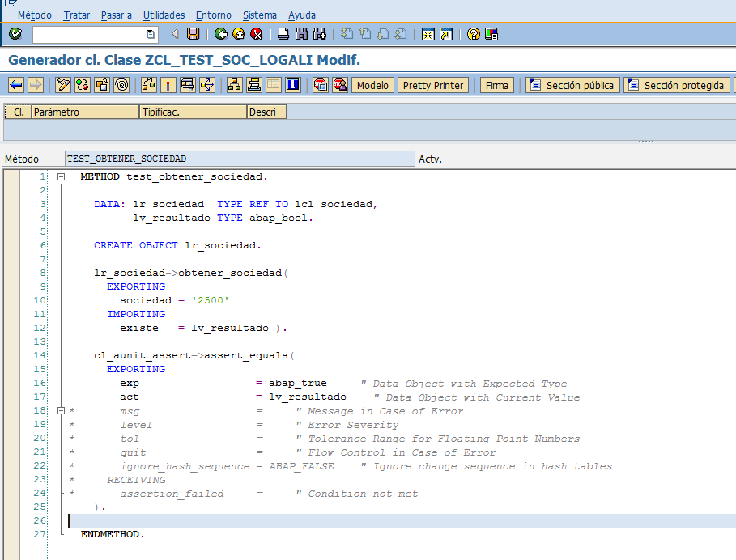
Task: Open Sección pública
Action: 572,85
